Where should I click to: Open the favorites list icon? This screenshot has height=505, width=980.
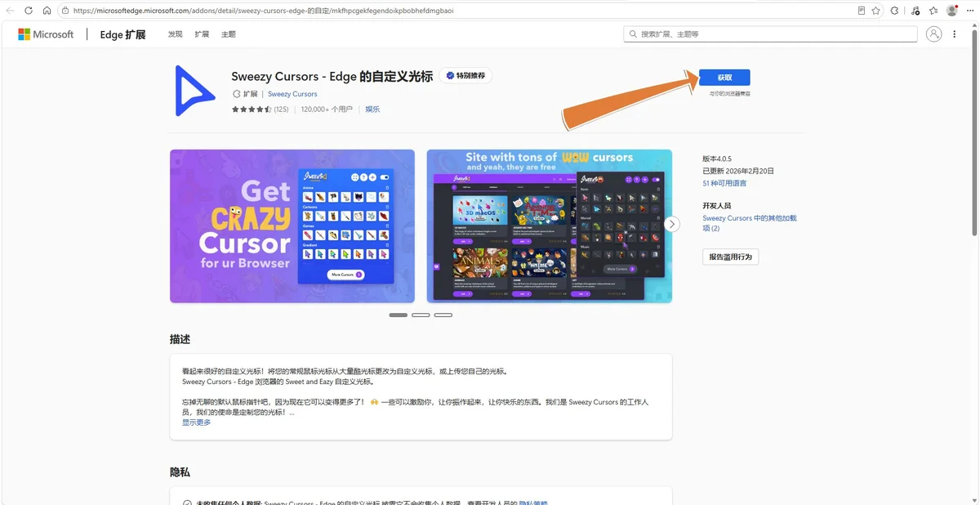click(x=933, y=11)
